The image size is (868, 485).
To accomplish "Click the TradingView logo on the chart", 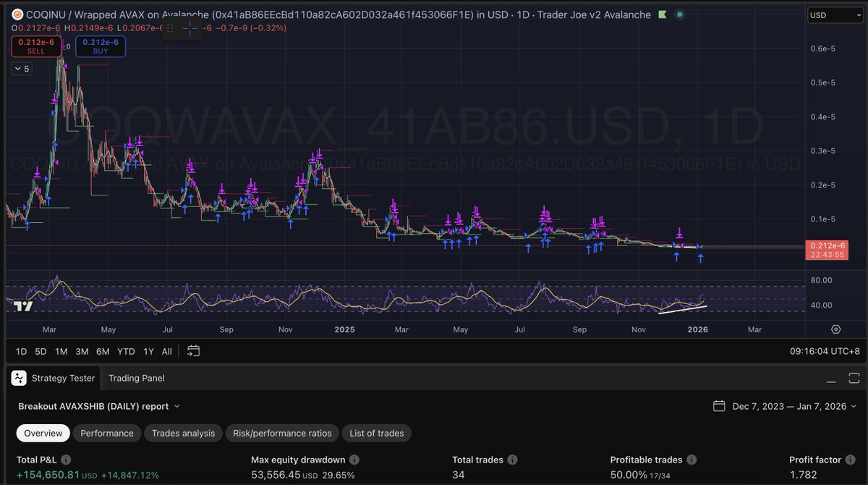I will pyautogui.click(x=23, y=306).
